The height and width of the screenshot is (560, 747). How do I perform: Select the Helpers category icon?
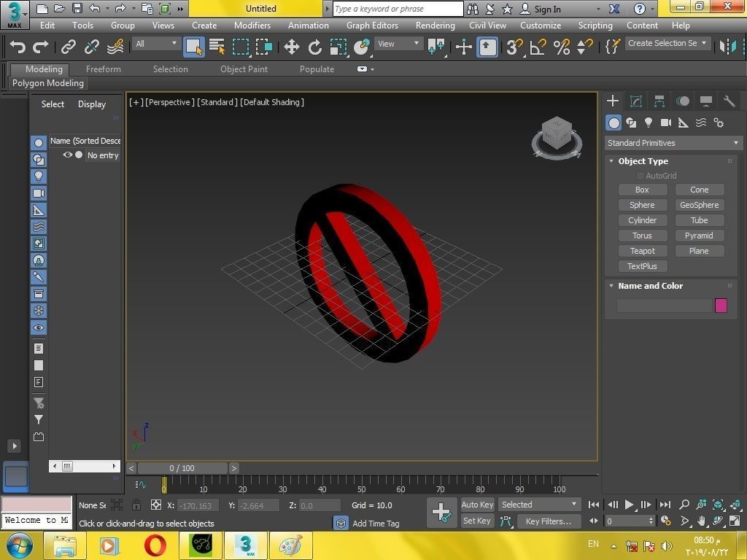pyautogui.click(x=683, y=122)
